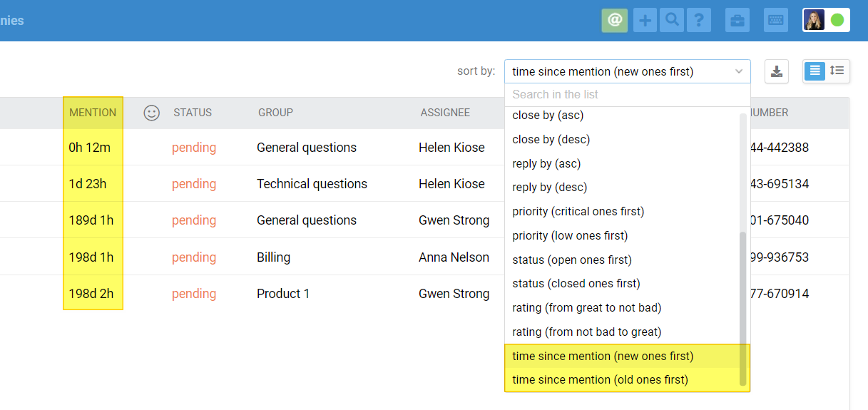Click the smiley rating column icon

pyautogui.click(x=151, y=113)
